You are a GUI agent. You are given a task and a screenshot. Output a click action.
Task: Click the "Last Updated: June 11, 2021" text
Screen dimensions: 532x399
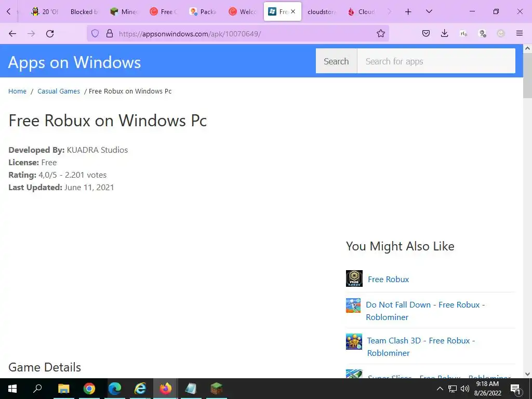pyautogui.click(x=61, y=187)
